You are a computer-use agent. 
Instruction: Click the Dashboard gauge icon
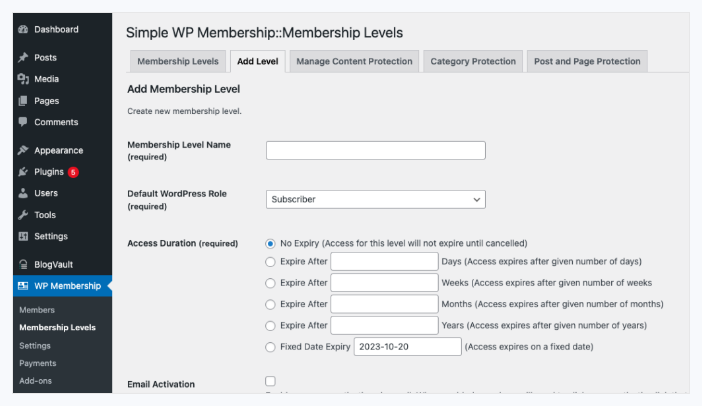[23, 30]
